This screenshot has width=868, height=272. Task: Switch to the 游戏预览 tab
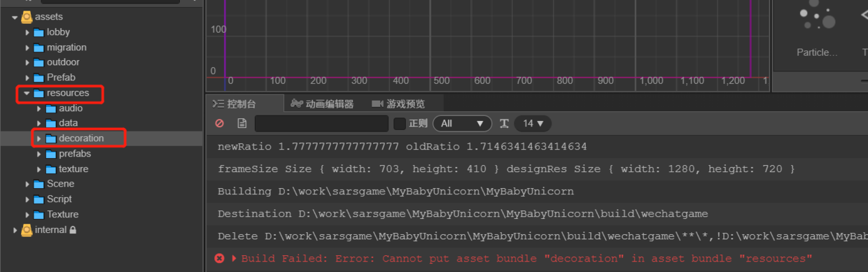pyautogui.click(x=398, y=104)
